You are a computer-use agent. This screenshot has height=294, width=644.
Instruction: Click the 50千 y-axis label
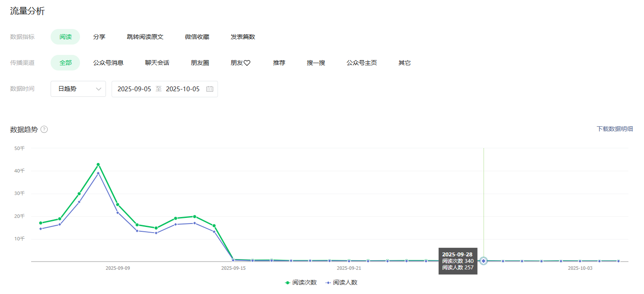pos(19,148)
